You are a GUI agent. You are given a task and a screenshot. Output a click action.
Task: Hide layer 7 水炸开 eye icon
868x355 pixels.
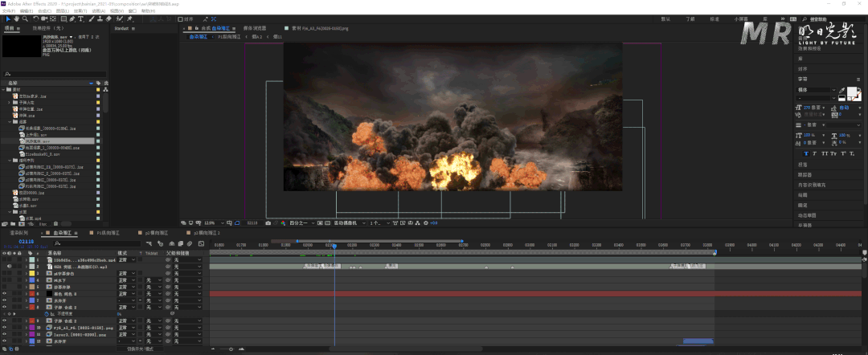5,300
